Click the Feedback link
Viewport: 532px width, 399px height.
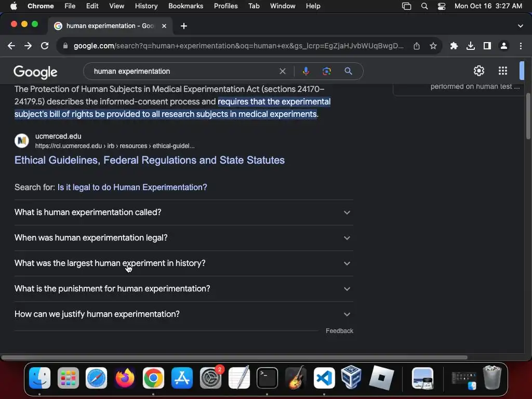[339, 331]
